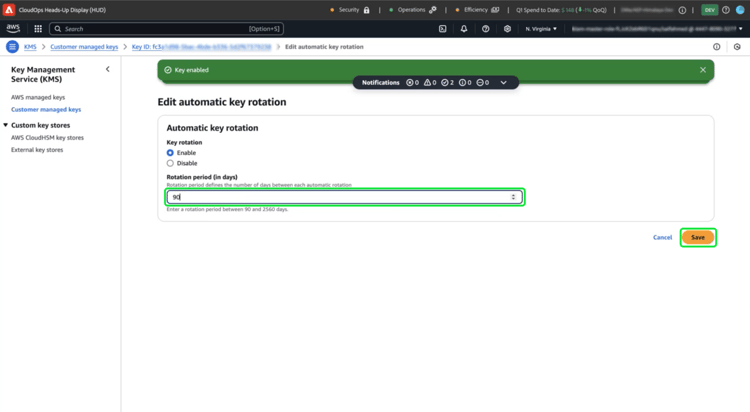Save the key rotation settings
This screenshot has width=750, height=412.
(x=698, y=237)
